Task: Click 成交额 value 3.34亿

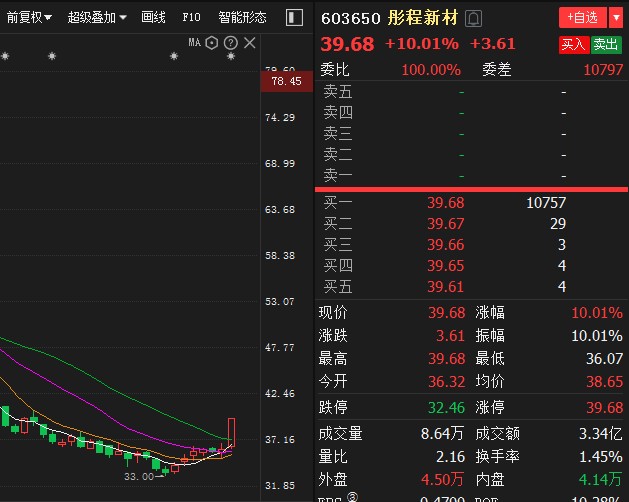Action: 601,433
